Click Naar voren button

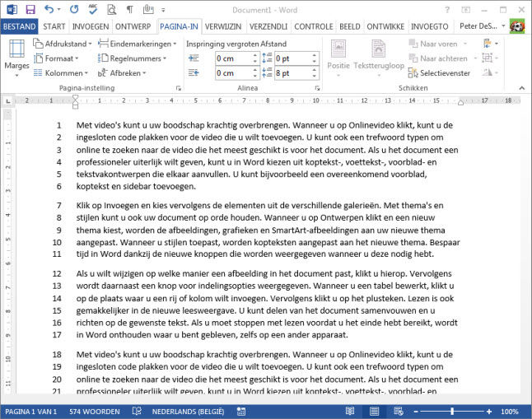coord(438,44)
